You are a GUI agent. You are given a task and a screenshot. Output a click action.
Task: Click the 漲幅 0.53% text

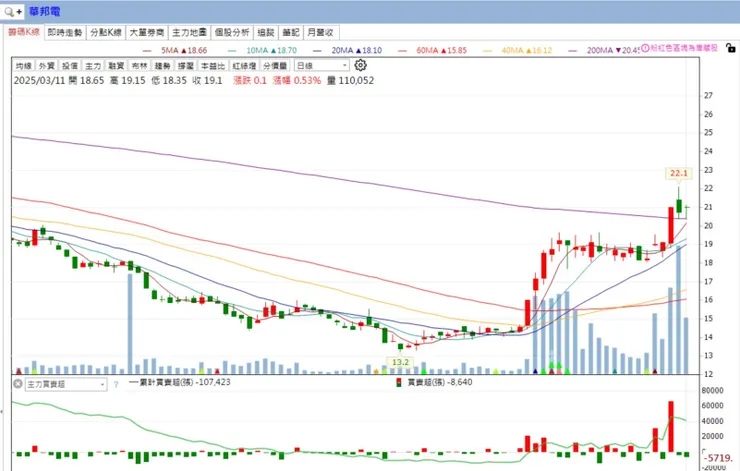point(297,81)
